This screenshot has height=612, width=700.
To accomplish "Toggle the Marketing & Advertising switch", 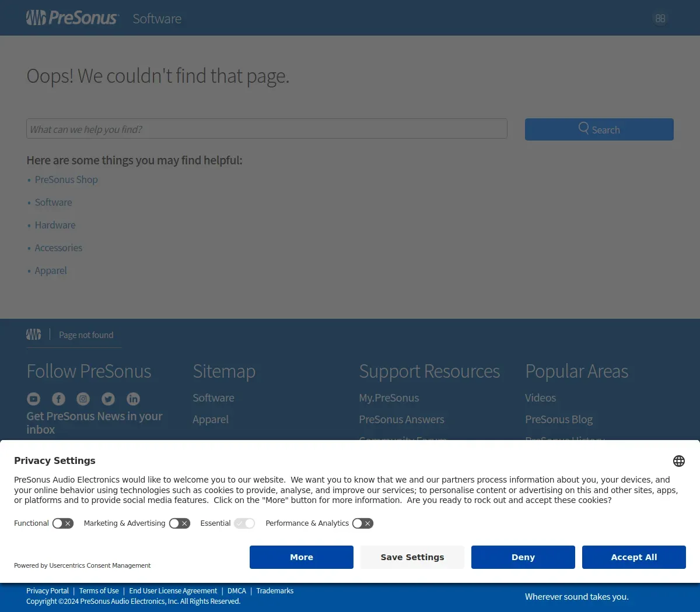I will (x=180, y=523).
